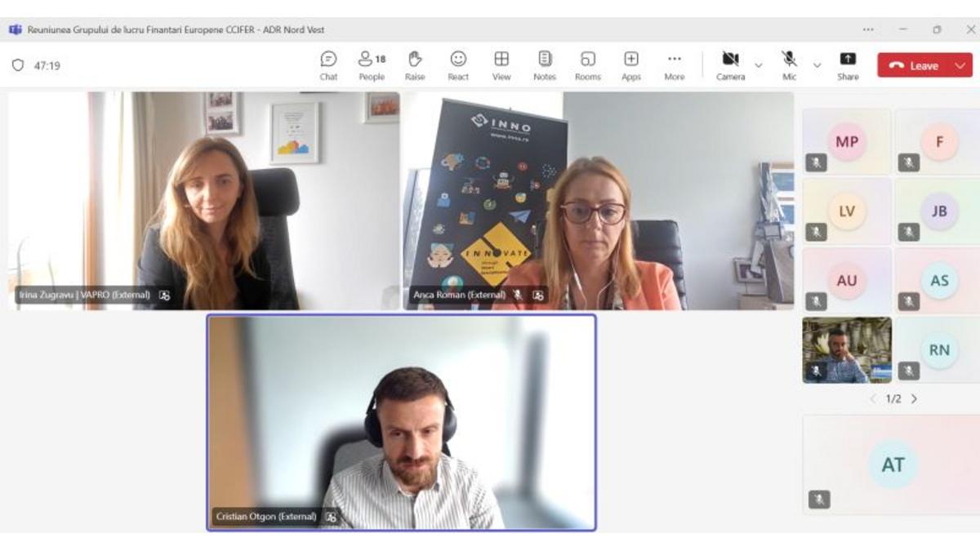Viewport: 980px width, 551px height.
Task: Unmute the Mic
Action: point(789,64)
